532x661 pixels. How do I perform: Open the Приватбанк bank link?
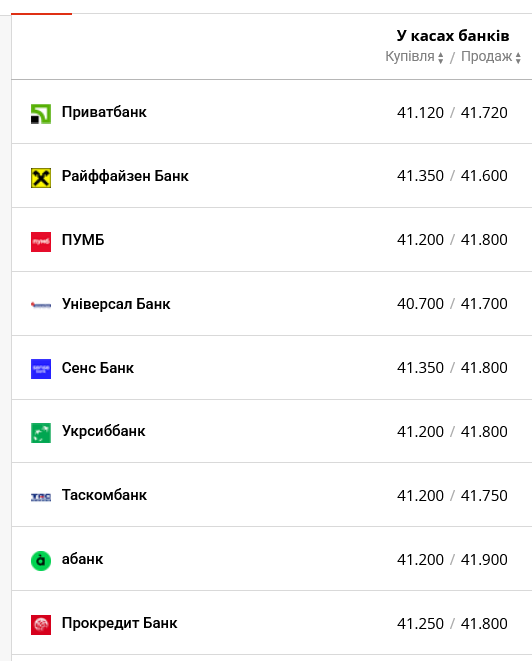click(x=104, y=112)
